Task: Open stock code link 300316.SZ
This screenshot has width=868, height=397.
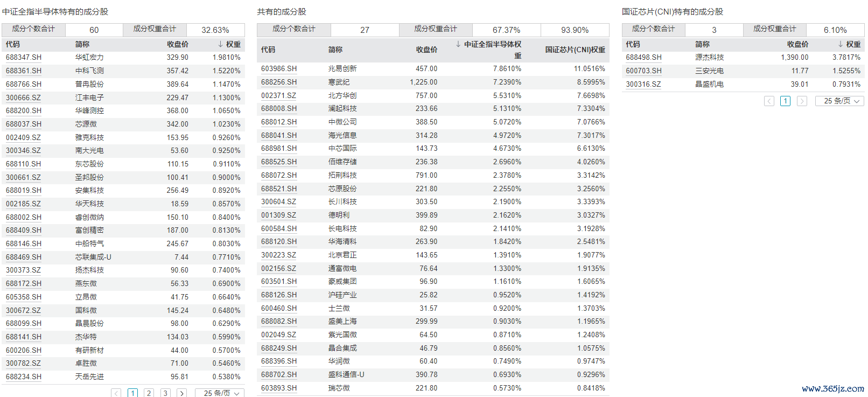Action: pos(643,84)
